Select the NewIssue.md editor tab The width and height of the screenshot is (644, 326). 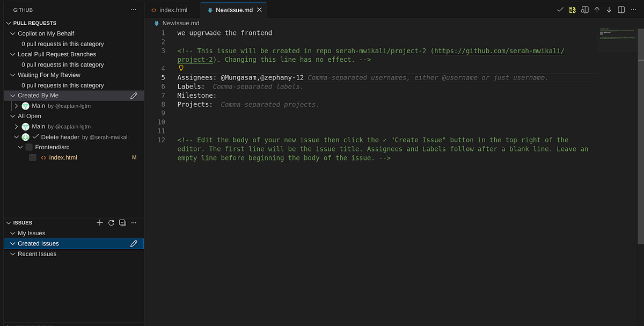coord(233,10)
